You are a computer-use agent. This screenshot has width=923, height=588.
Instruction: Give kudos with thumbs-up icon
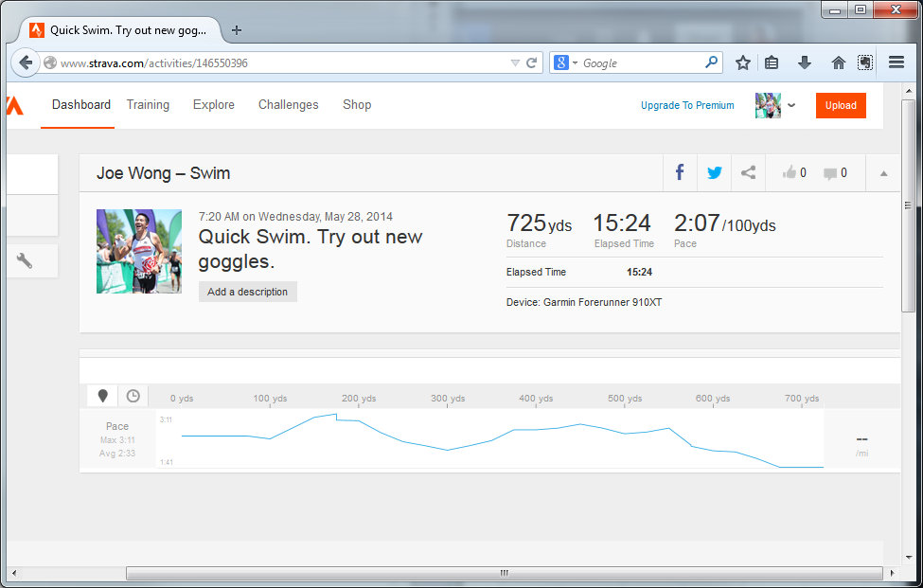click(789, 173)
